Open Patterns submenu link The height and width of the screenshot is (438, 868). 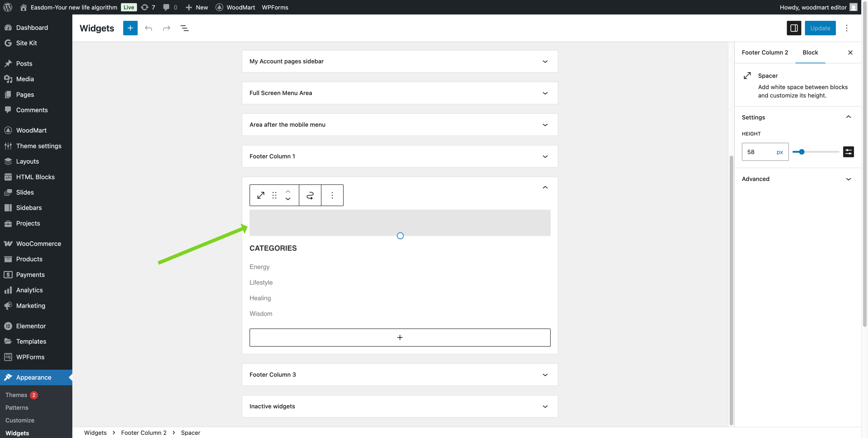17,408
